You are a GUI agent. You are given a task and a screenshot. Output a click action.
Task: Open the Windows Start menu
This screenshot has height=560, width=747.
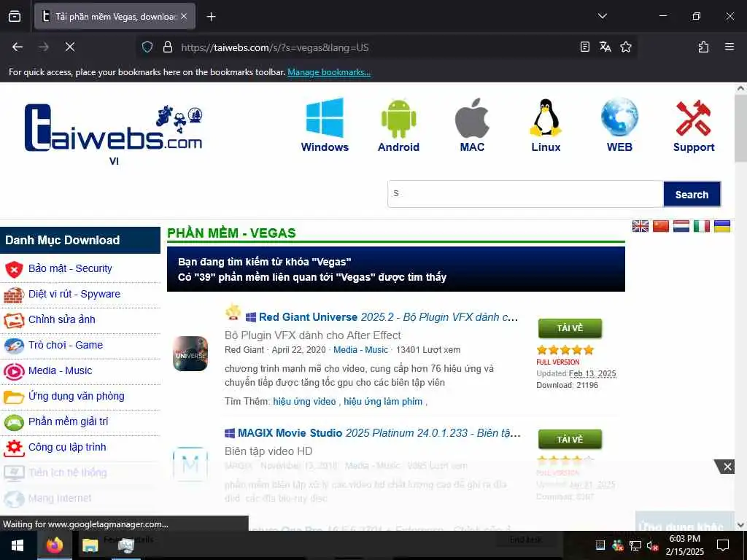[x=18, y=545]
